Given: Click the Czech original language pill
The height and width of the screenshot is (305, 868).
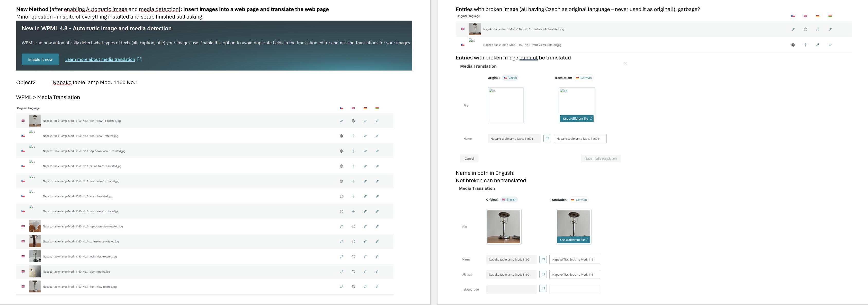Looking at the screenshot, I should [510, 78].
